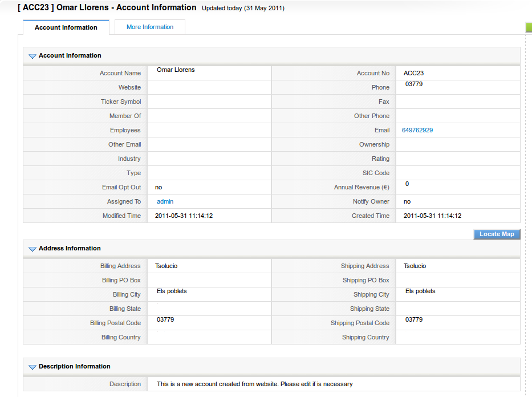This screenshot has height=397, width=532.
Task: Click the Email Opt Out value
Action: point(159,187)
